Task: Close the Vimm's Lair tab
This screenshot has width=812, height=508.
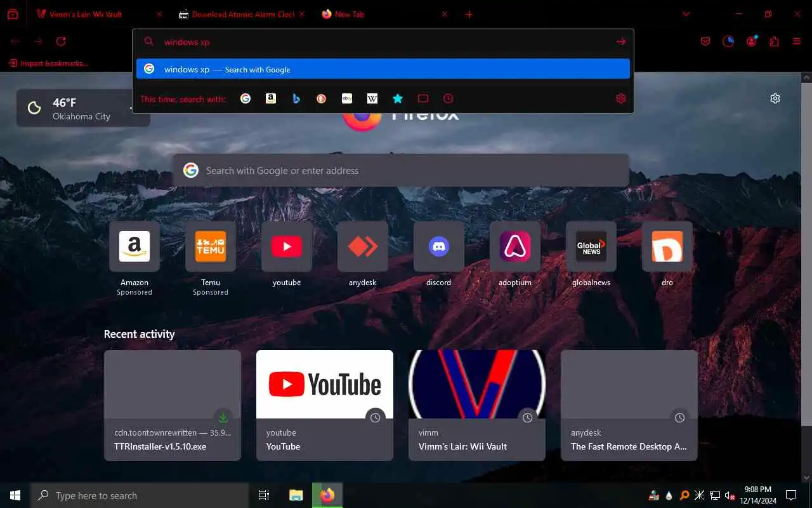Action: [159, 14]
